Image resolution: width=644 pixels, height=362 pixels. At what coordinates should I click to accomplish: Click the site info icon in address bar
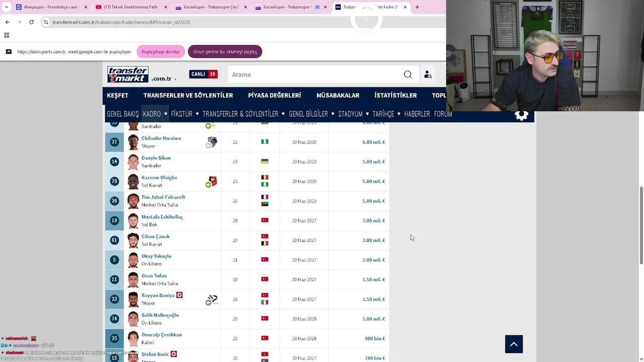point(46,22)
